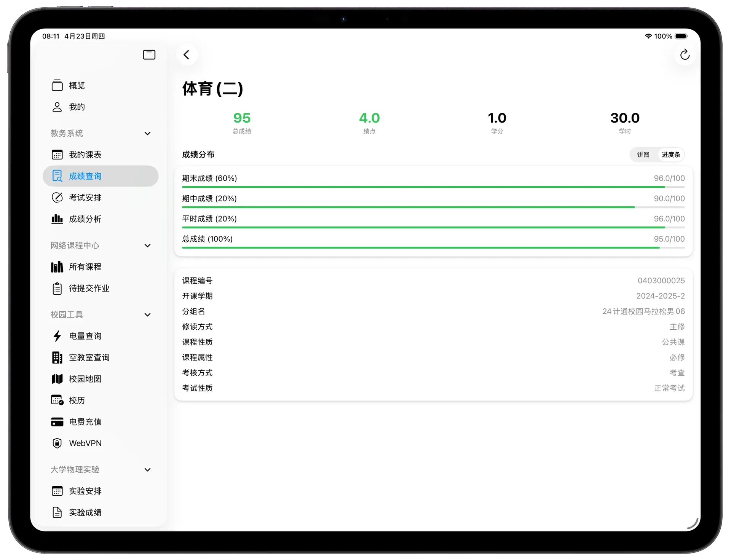Image resolution: width=731 pixels, height=560 pixels.
Task: Click the 4.0 绩点 summary value
Action: [369, 118]
